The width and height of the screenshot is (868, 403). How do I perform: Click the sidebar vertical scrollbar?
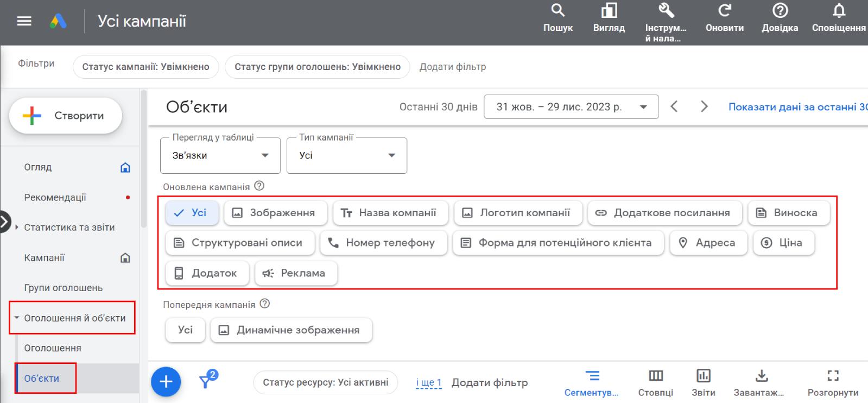tap(144, 159)
